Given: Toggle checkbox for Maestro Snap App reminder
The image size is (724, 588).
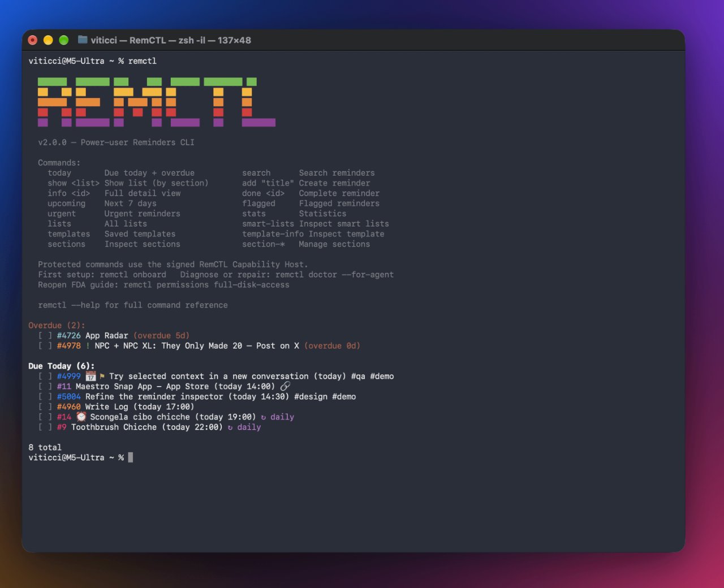Looking at the screenshot, I should pyautogui.click(x=45, y=387).
